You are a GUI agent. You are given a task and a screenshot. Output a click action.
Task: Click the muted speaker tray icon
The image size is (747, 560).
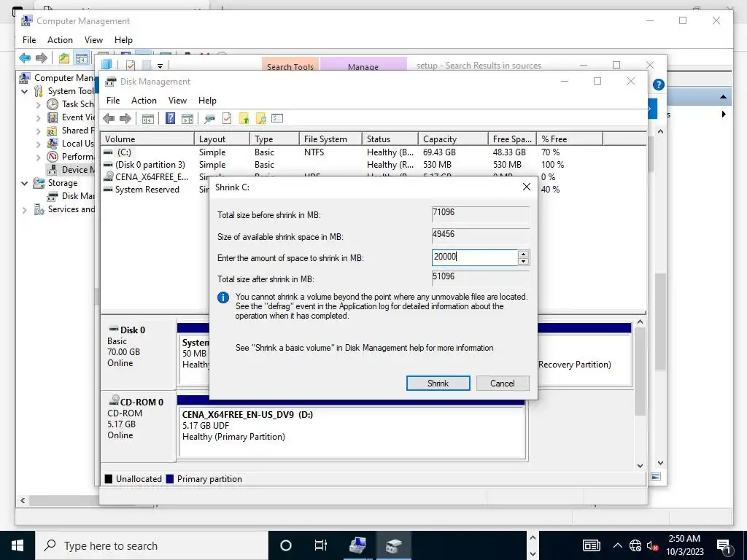coord(652,545)
